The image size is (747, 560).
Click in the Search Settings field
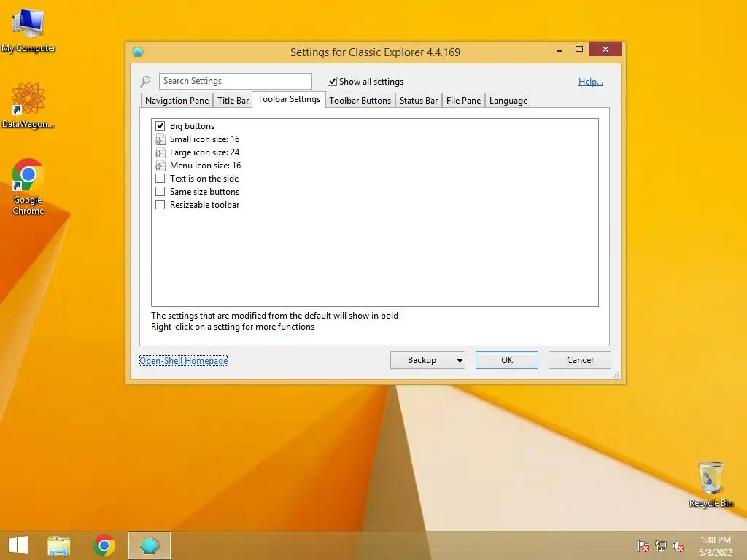click(236, 81)
